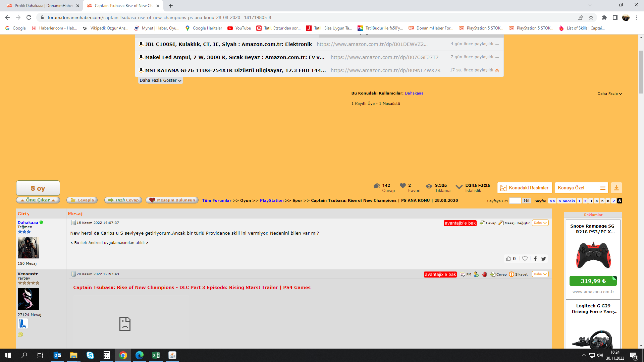Open Daha dropdown on Dahakaaa's post

540,223
